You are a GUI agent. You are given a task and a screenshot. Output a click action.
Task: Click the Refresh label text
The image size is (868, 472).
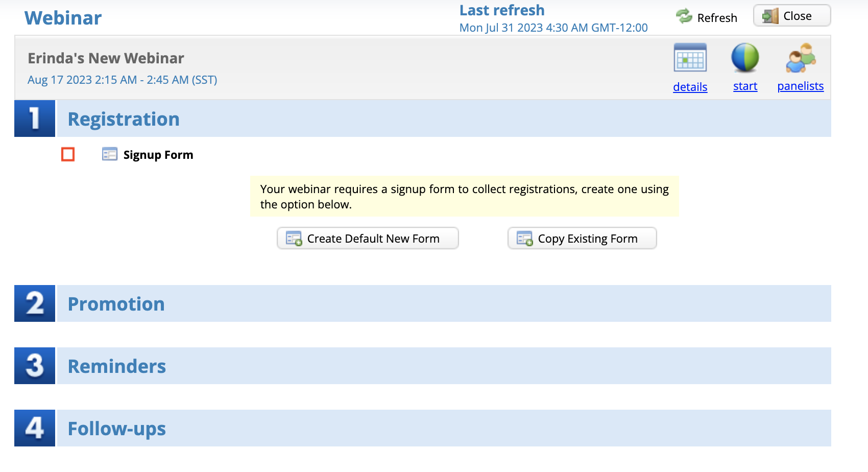point(717,18)
